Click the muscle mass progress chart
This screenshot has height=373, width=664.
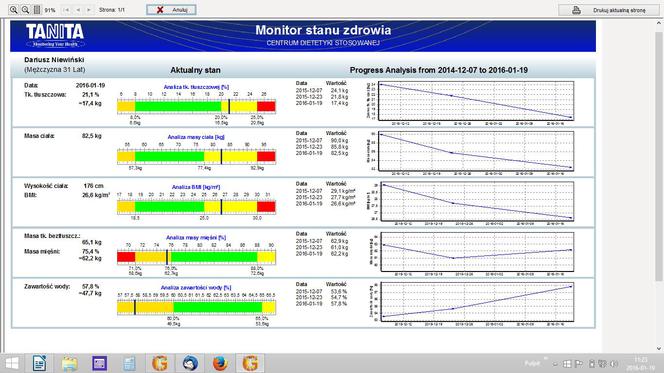[x=476, y=252]
